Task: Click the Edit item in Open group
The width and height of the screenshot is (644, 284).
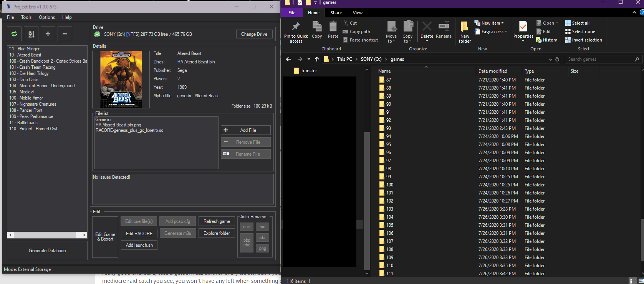Action: pyautogui.click(x=543, y=32)
